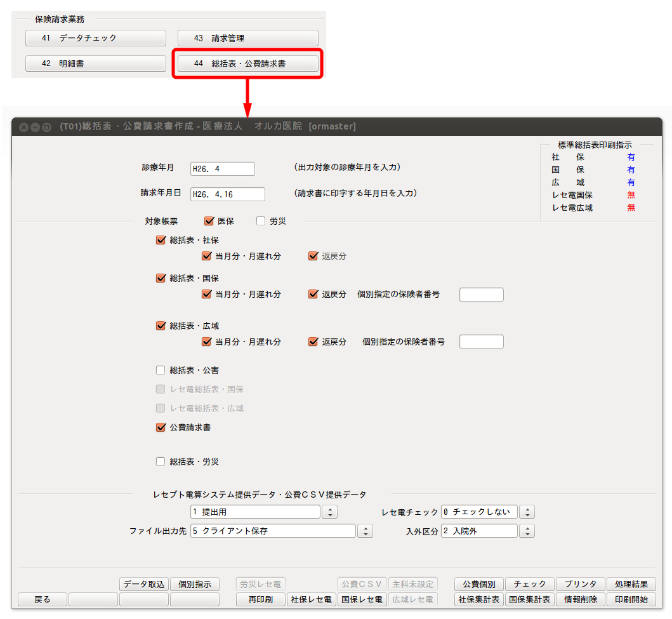Click the 戻る button
Screen dimensions: 672x619
[43, 599]
